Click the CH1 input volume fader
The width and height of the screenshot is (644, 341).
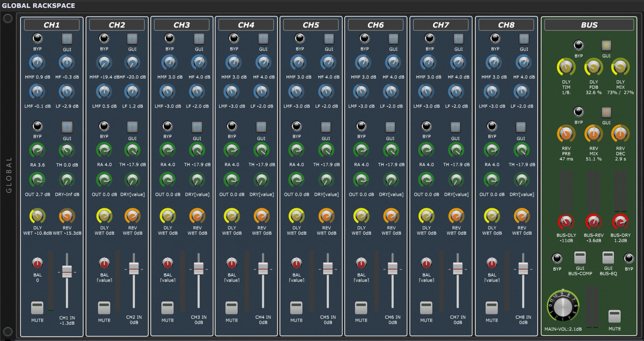pos(67,271)
